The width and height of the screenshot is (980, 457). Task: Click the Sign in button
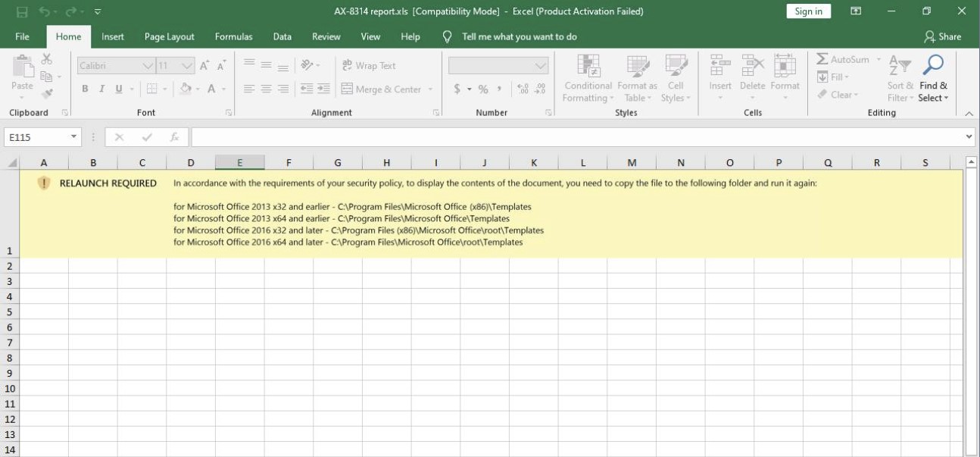(x=809, y=11)
